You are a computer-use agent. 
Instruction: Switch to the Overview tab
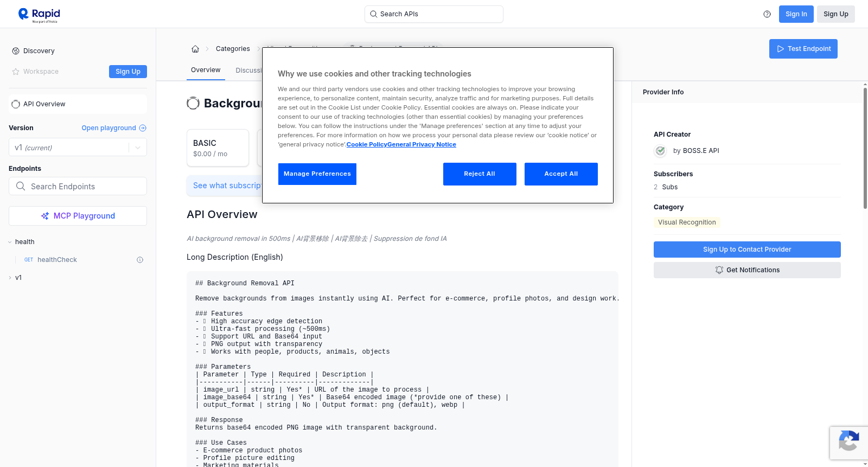[x=206, y=70]
